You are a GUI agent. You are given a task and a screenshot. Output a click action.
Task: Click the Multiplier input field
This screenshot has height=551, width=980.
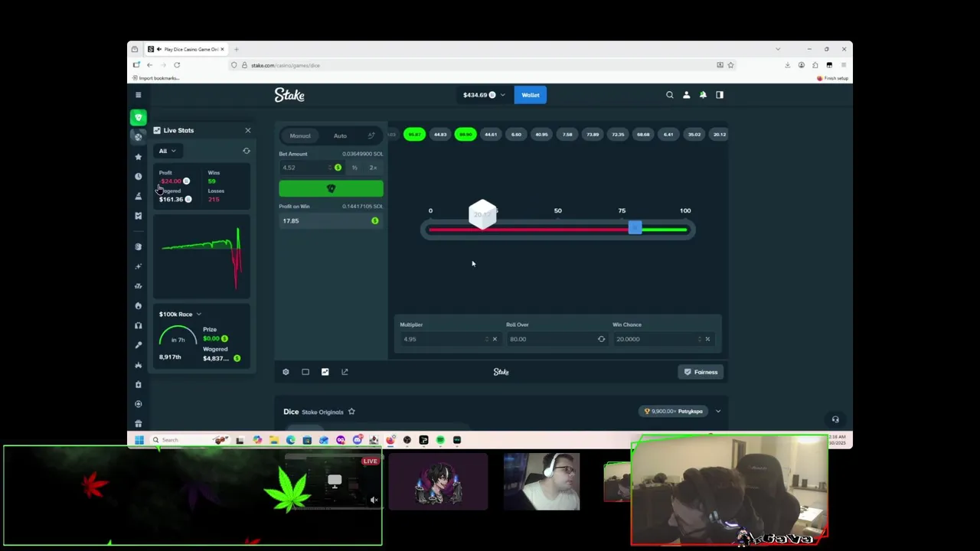pos(449,339)
